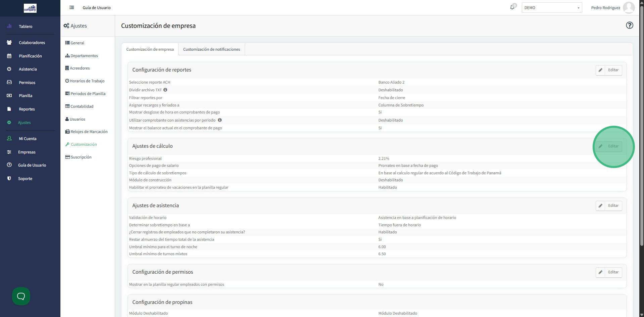Click the page vertical scrollbar
Viewport: 644px width, 317px height.
click(641, 128)
